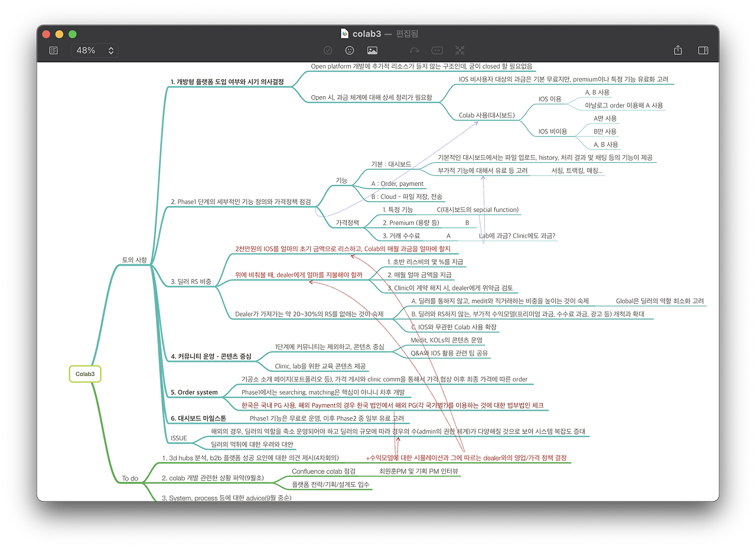Click red node 2천만원의 IOS를 얼마의 초기 금액으로 리스하고
The image size is (756, 550).
pos(343,248)
